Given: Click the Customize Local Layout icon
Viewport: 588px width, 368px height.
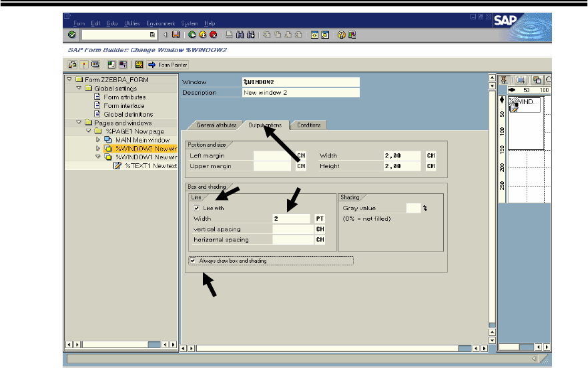Looking at the screenshot, I should [352, 35].
